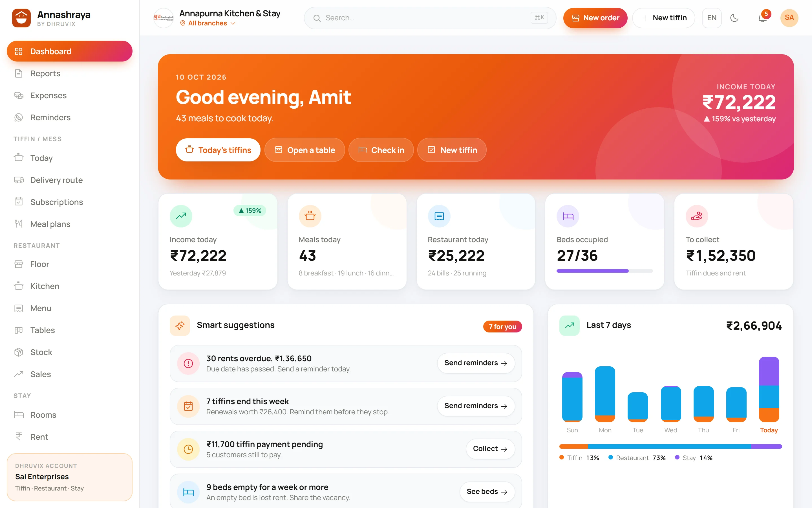This screenshot has width=812, height=508.
Task: Click the Annapurna Kitchen branch logo
Action: [x=164, y=18]
